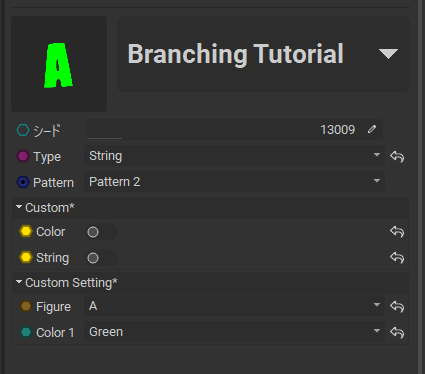Toggle the String switch under Custom
425x374 pixels.
(102, 258)
